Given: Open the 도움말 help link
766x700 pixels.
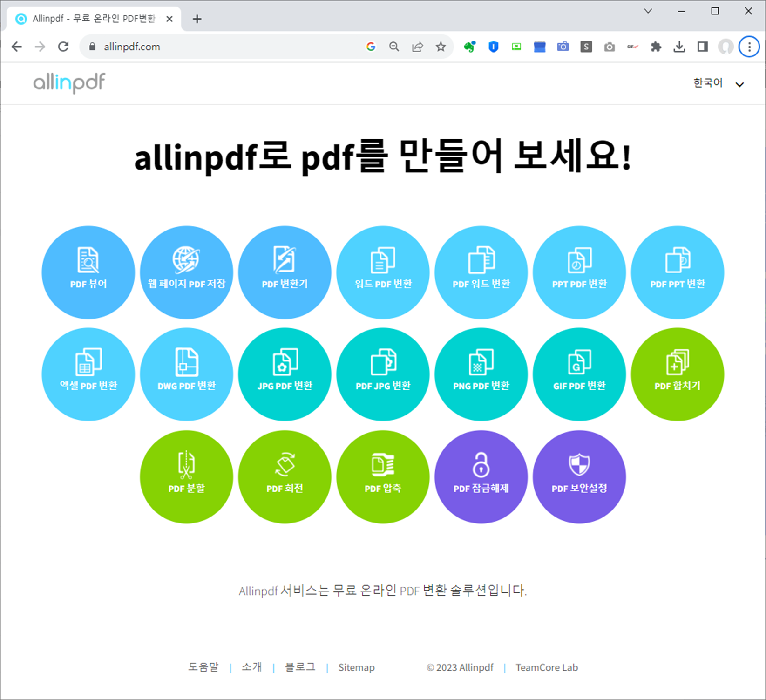Looking at the screenshot, I should tap(203, 667).
